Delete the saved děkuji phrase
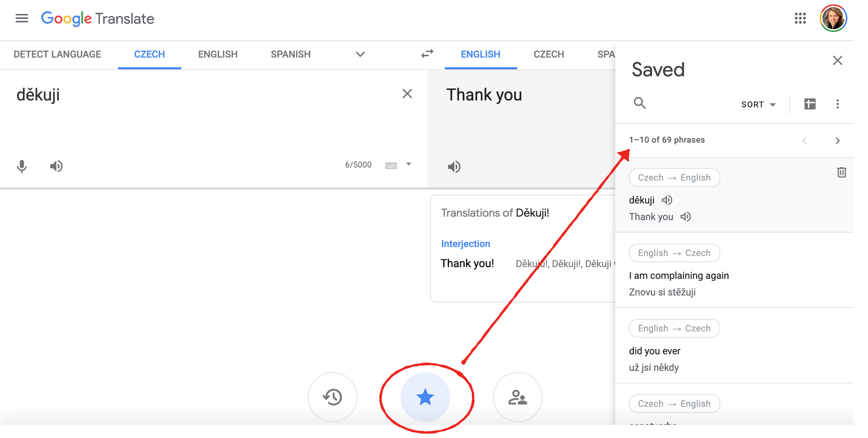 tap(842, 172)
